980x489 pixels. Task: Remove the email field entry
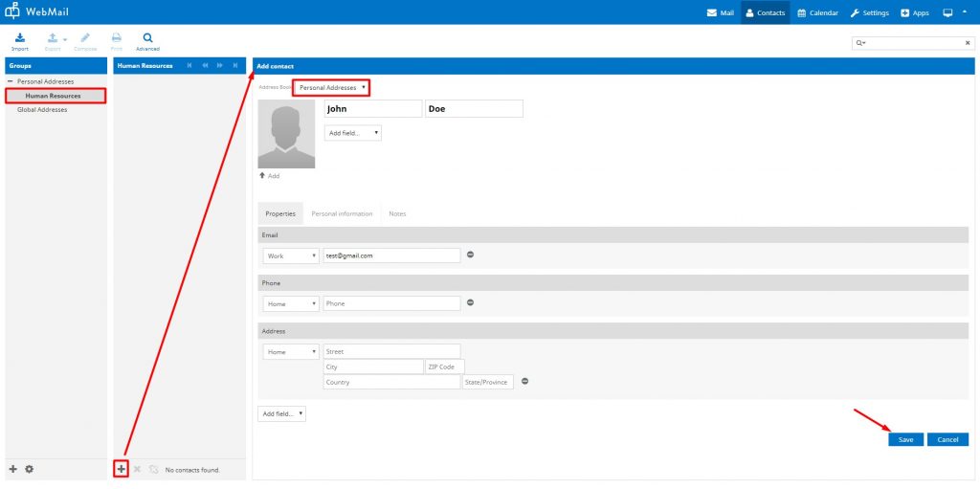470,255
